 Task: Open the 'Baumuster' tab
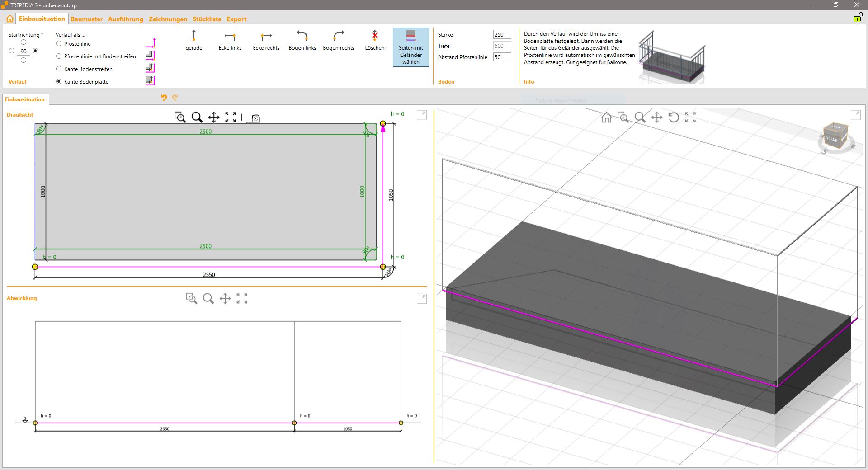86,19
